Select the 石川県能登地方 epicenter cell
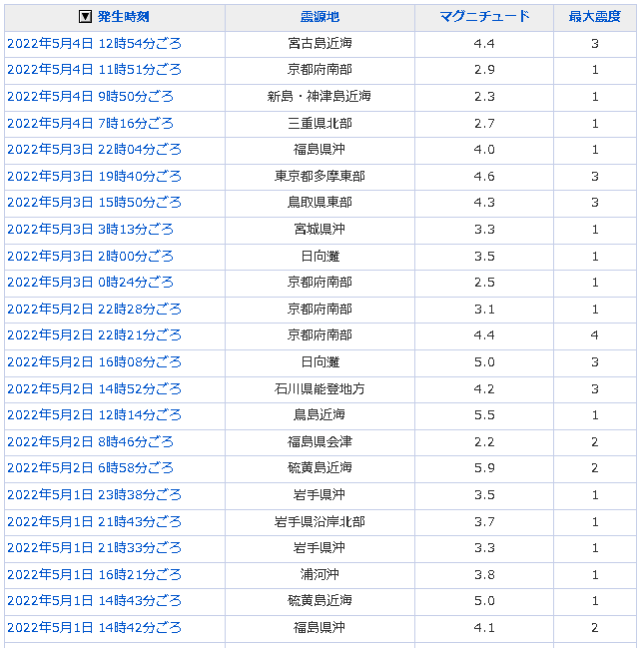Viewport: 644px width, 648px height. coord(320,388)
